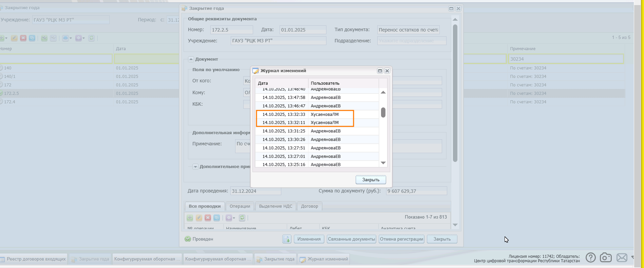Screen dimensions: 644x268
Task: Maximize the Журнал изменений dialog
Action: 380,71
